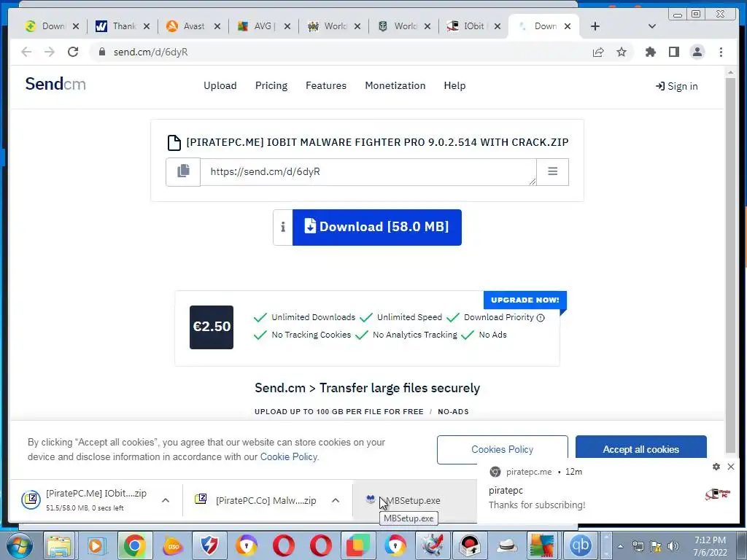Open the Upload menu item
Screen dimensions: 747x560
(x=220, y=86)
